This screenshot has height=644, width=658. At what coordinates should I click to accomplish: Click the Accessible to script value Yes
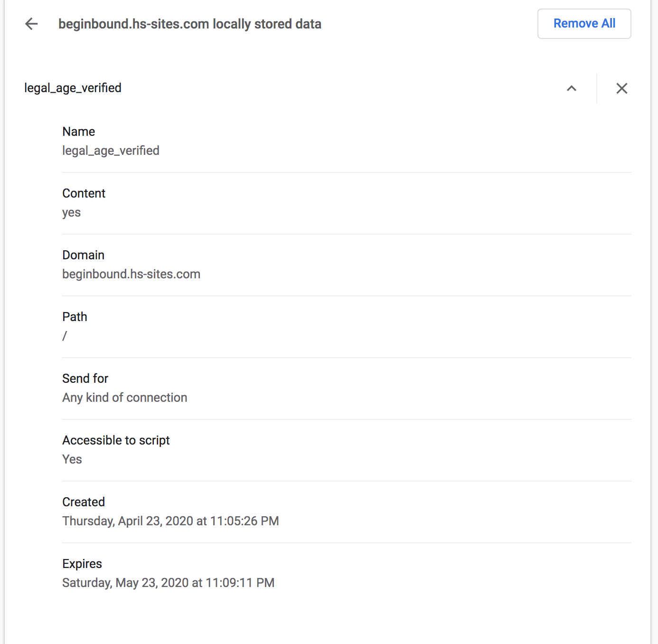pyautogui.click(x=72, y=459)
